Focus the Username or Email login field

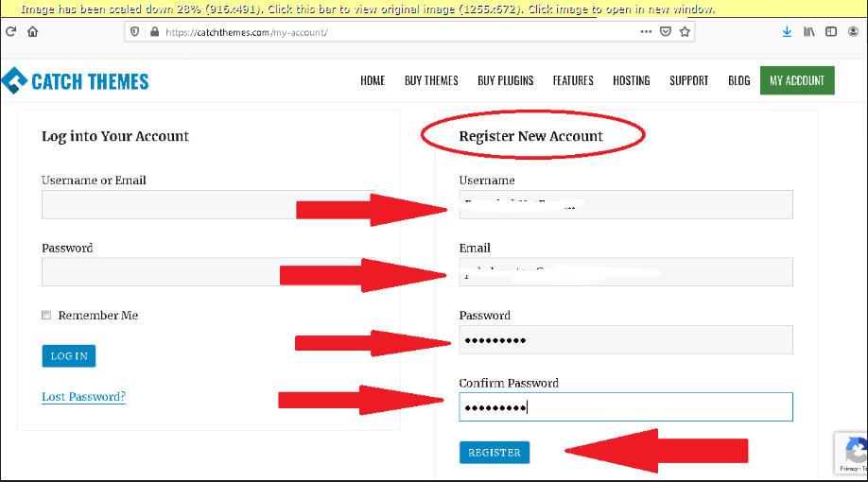(x=208, y=205)
